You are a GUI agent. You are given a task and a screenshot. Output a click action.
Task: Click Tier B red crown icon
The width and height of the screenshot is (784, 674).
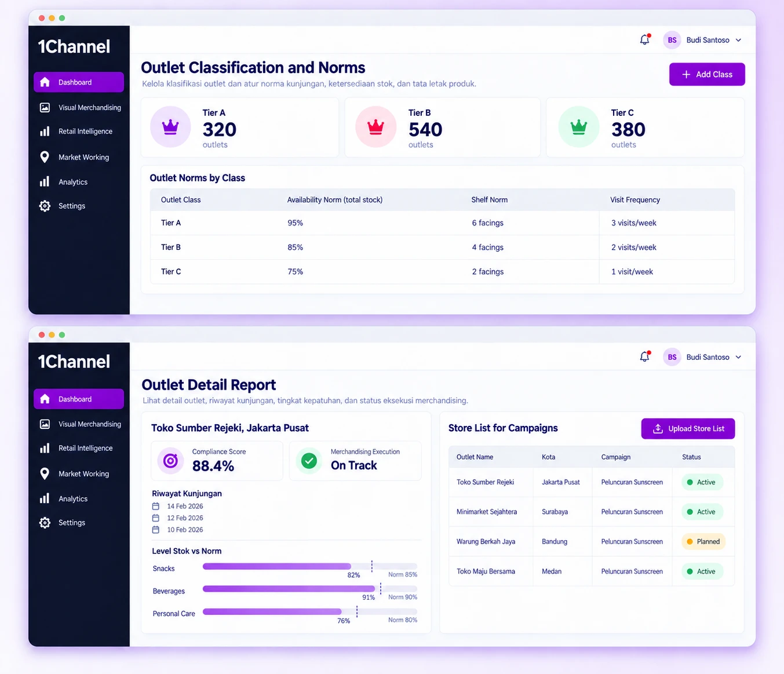pyautogui.click(x=376, y=126)
